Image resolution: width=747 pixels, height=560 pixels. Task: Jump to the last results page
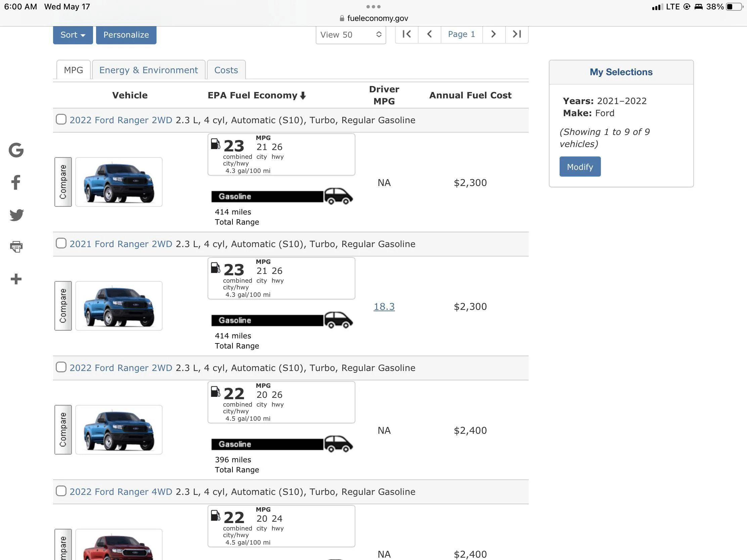[517, 34]
